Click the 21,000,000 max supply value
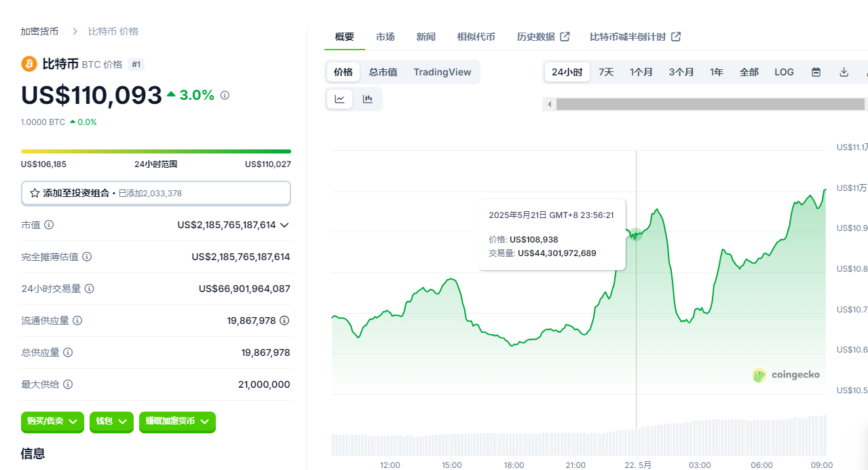868x470 pixels. 264,384
